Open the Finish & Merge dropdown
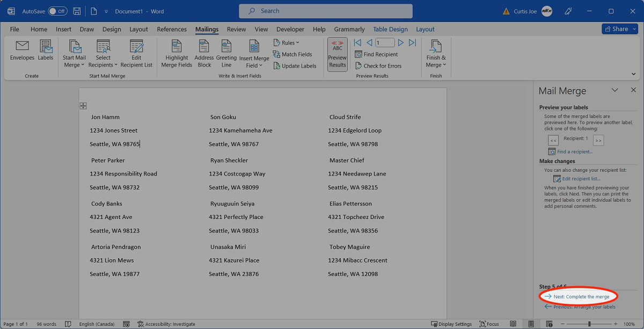 (436, 54)
